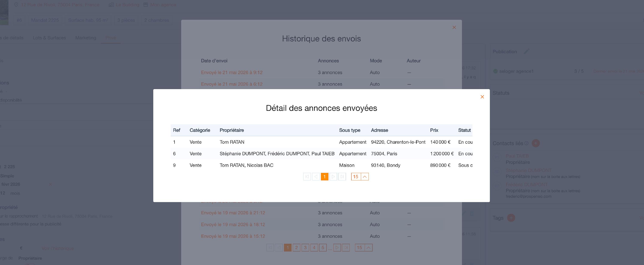Click the price 890 000 €
644x265 pixels.
pos(440,165)
